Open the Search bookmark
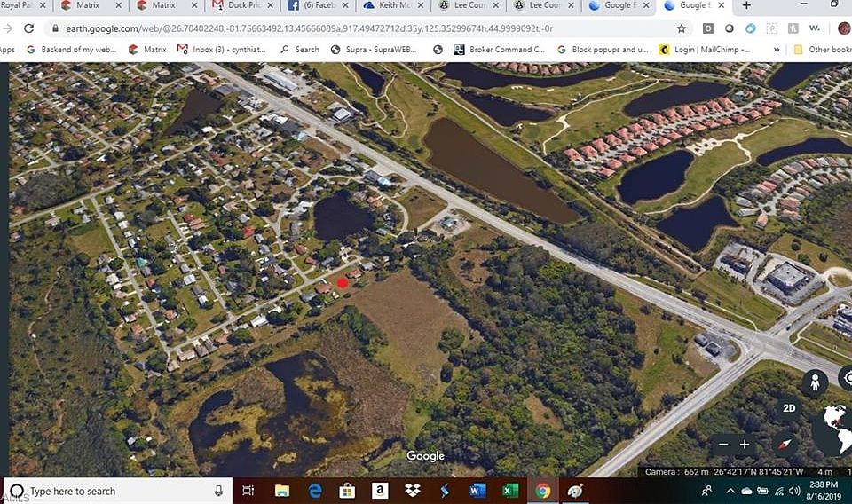The width and height of the screenshot is (852, 504). [x=300, y=50]
